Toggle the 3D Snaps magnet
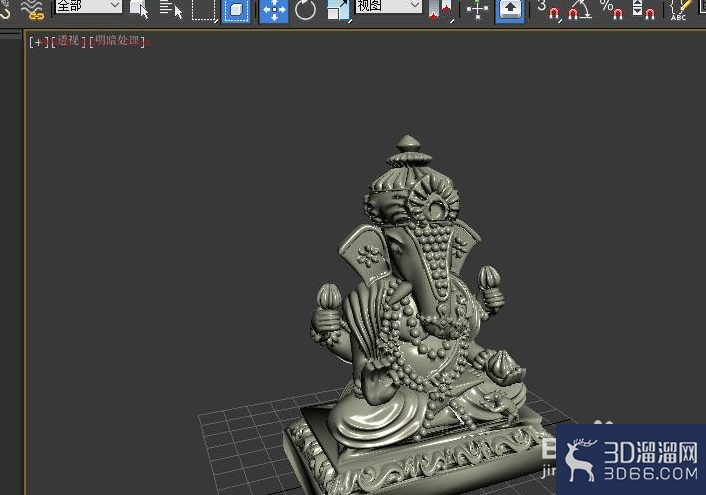Viewport: 706px width, 495px height. click(549, 10)
